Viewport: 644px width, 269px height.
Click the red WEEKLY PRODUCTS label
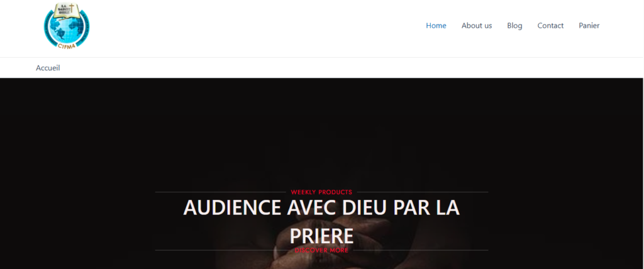pyautogui.click(x=321, y=192)
